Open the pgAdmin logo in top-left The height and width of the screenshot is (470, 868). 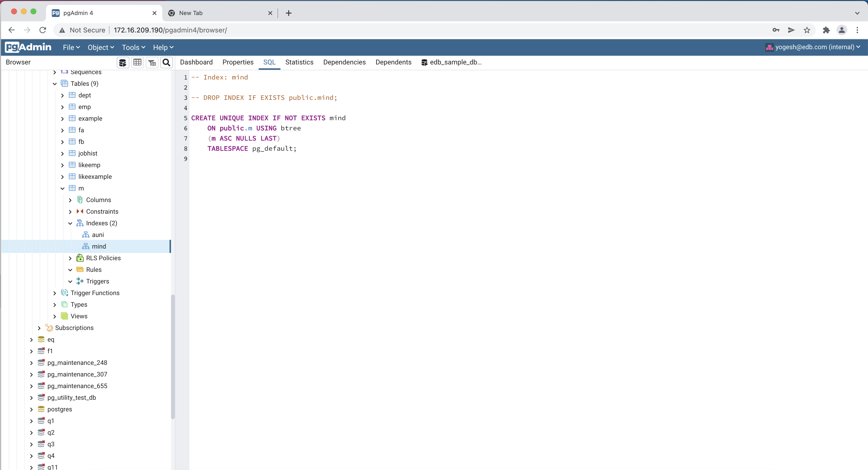[28, 47]
